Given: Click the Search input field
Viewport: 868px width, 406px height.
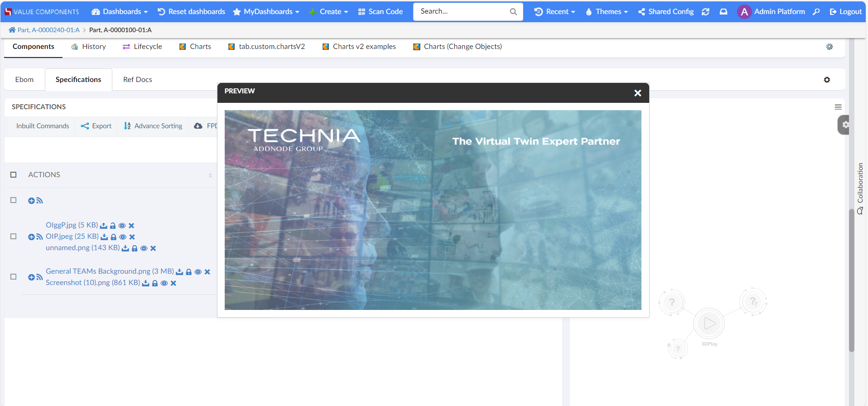Looking at the screenshot, I should click(462, 12).
